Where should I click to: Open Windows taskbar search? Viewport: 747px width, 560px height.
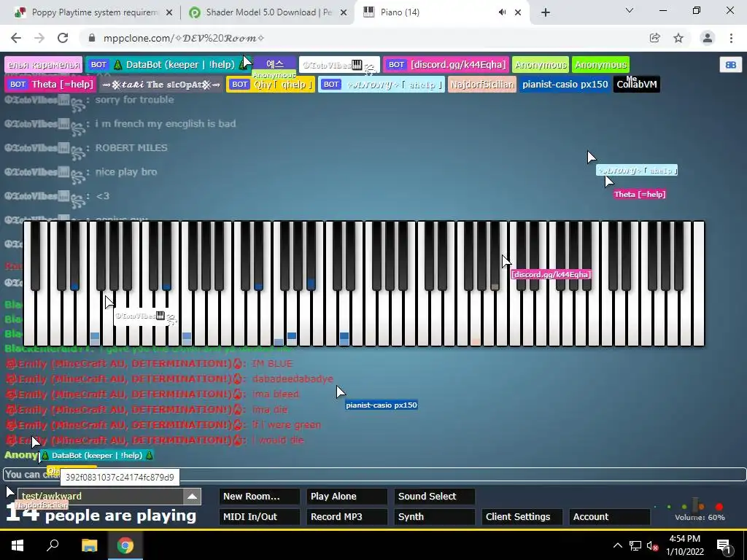(53, 545)
